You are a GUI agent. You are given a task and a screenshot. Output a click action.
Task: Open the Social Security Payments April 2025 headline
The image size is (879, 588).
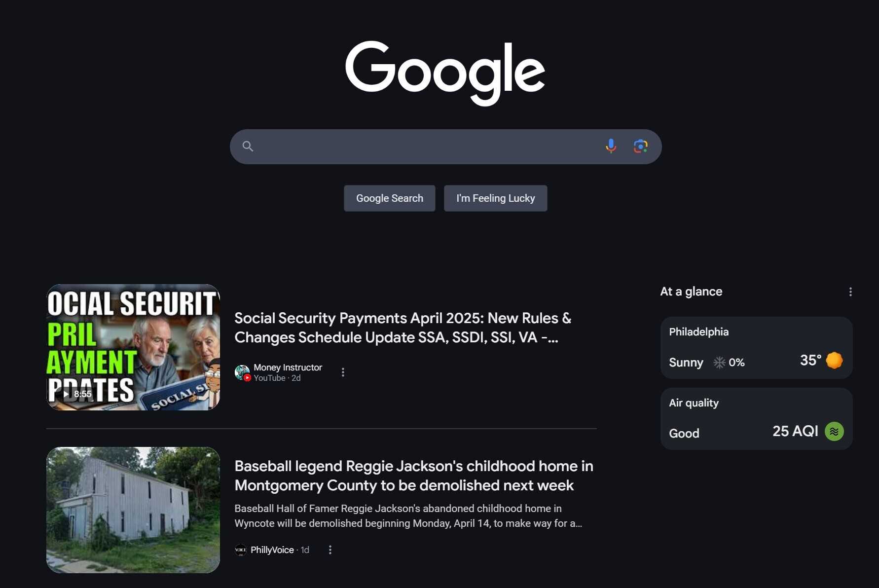click(403, 328)
